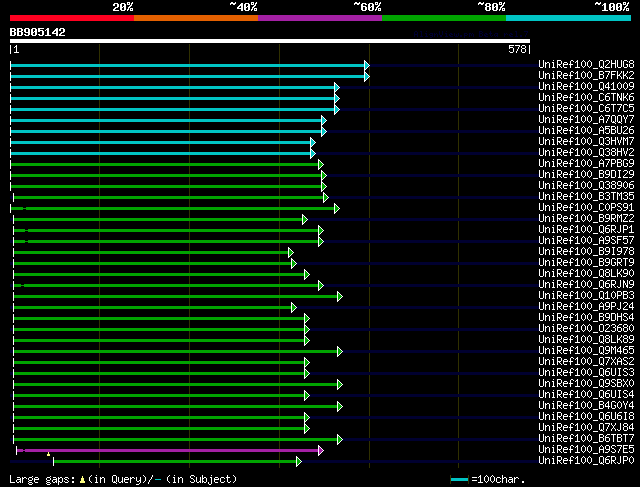This screenshot has height=487, width=640.
Task: Click the green ~80% legend segment
Action: tap(444, 18)
